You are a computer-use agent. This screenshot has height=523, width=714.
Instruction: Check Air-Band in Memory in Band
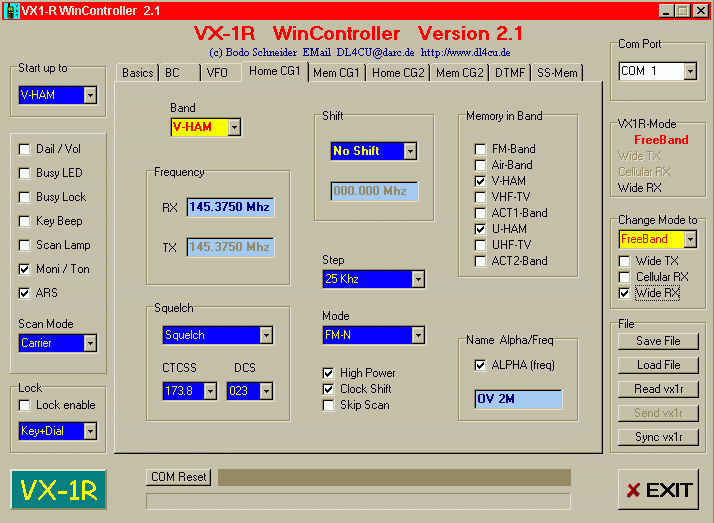(480, 165)
